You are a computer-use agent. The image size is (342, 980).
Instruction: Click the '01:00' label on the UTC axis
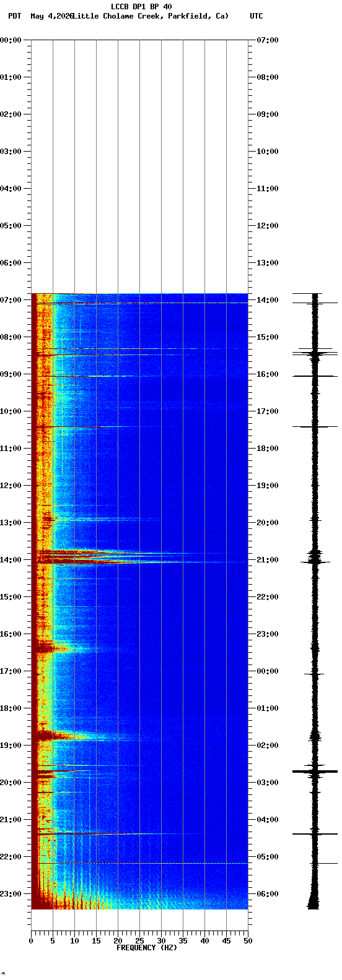tap(268, 708)
